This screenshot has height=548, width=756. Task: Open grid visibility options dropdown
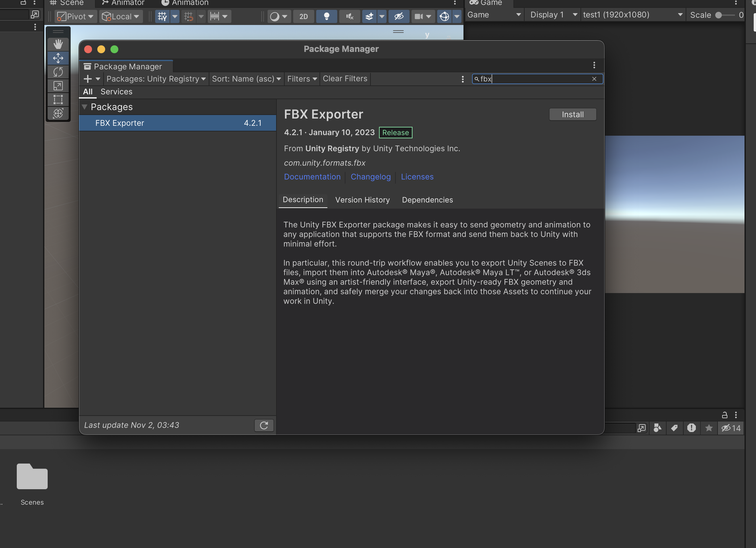(175, 16)
